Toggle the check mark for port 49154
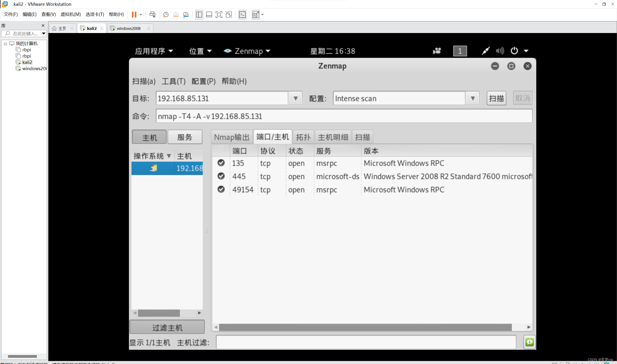 (x=221, y=189)
